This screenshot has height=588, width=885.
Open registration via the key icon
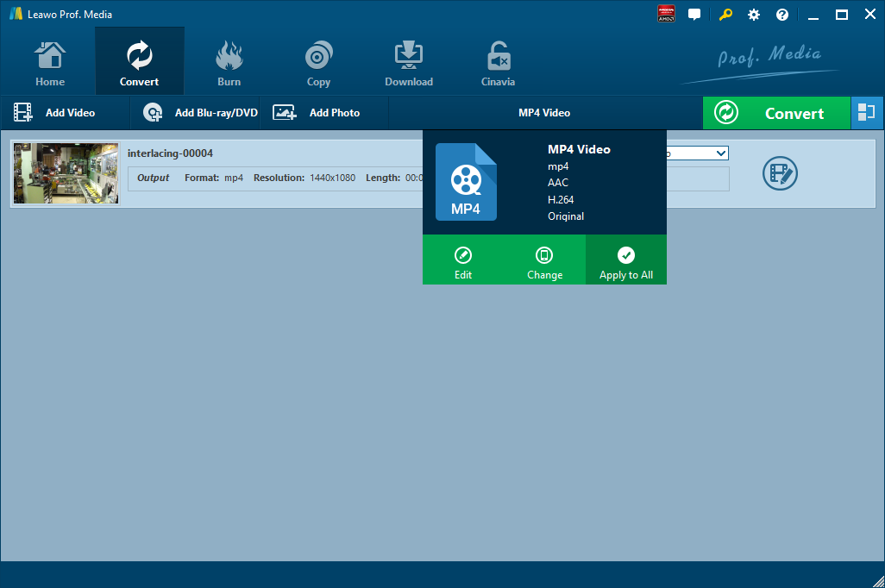pyautogui.click(x=725, y=15)
